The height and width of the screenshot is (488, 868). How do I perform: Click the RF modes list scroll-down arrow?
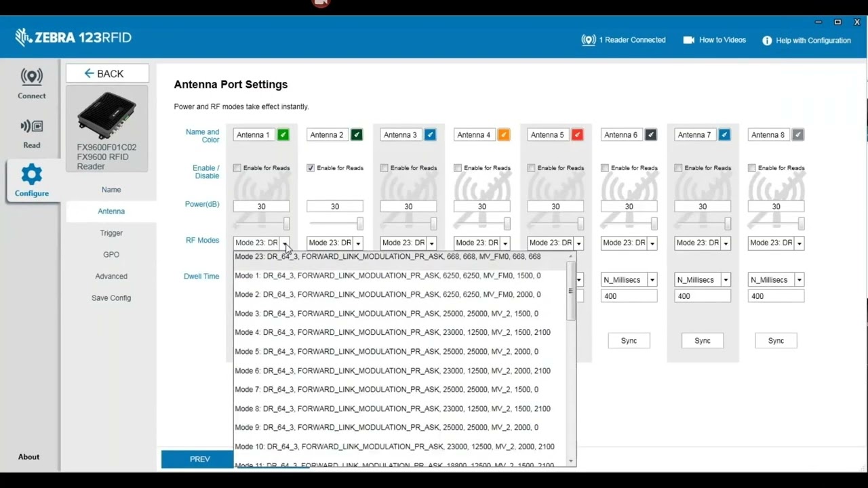pyautogui.click(x=571, y=462)
